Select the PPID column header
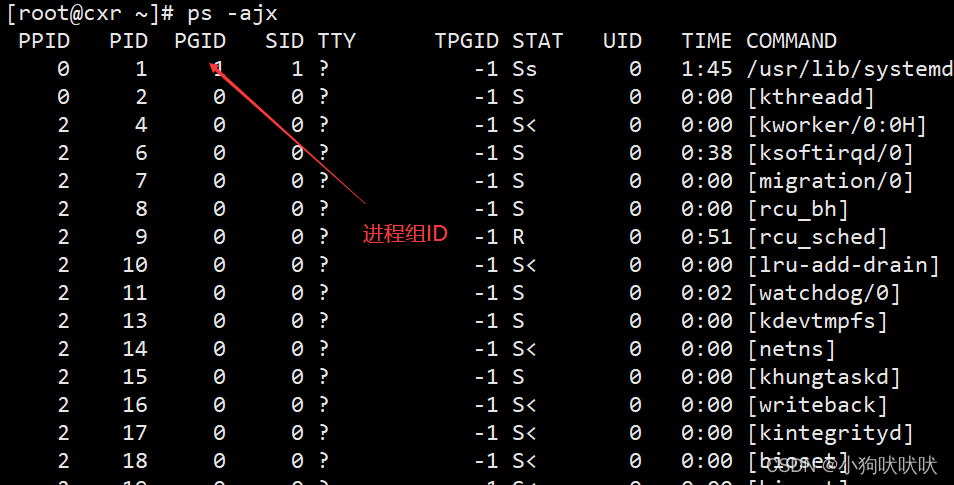This screenshot has width=954, height=485. pyautogui.click(x=44, y=41)
